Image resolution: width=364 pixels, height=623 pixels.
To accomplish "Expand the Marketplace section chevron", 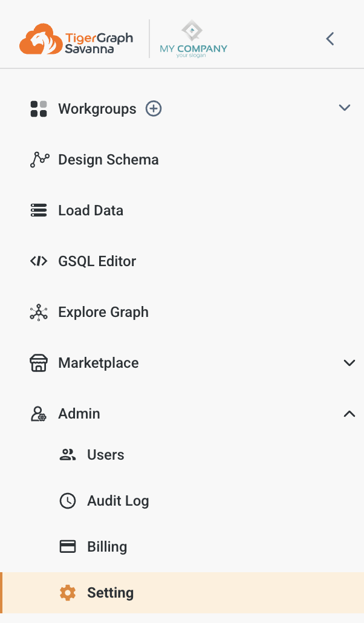I will click(349, 363).
